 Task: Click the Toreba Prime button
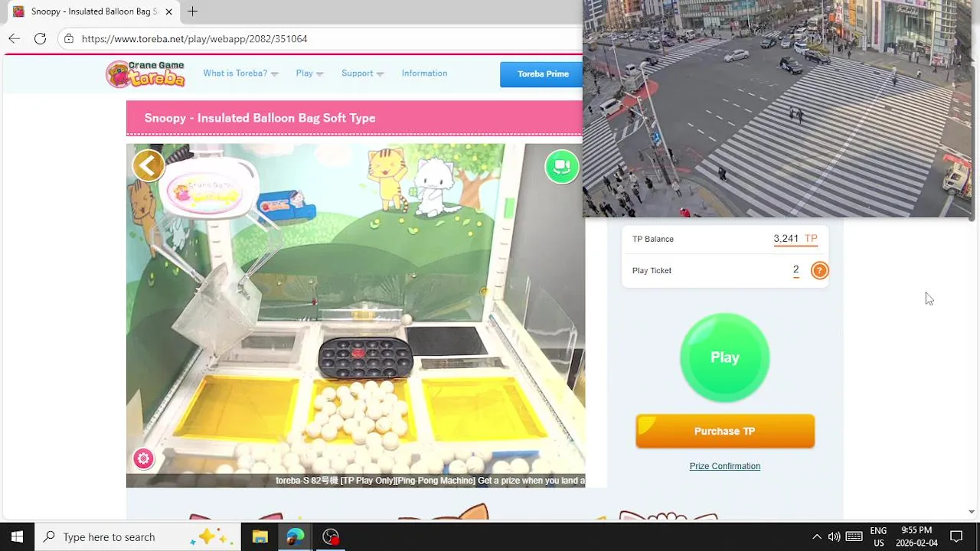[x=542, y=74]
